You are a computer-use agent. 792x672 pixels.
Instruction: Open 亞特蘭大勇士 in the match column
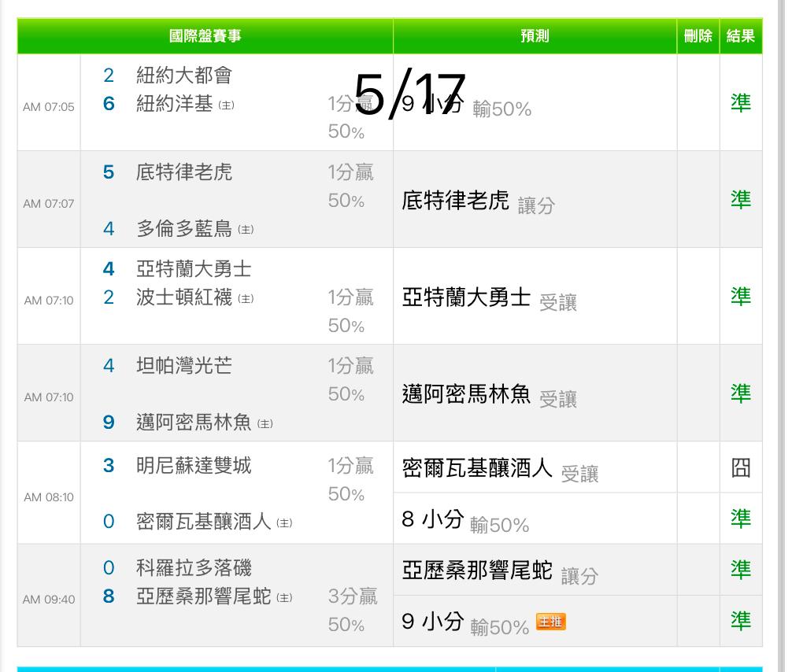(x=194, y=268)
